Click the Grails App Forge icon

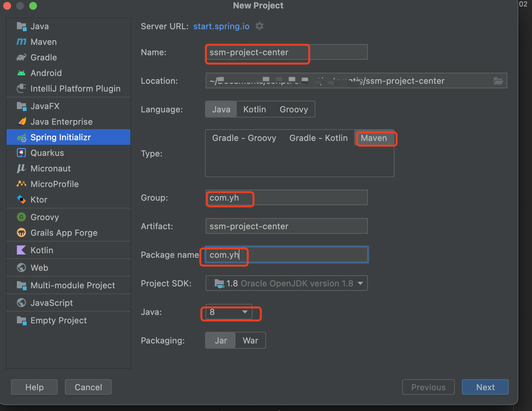tap(21, 233)
